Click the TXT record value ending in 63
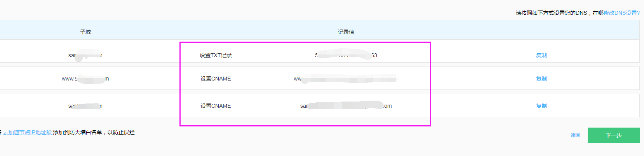The image size is (644, 156). click(346, 55)
